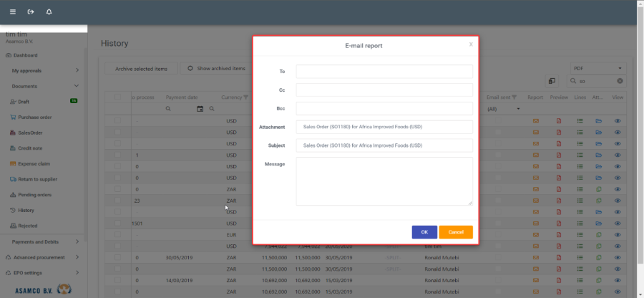
Task: Open notifications bell icon
Action: (49, 12)
